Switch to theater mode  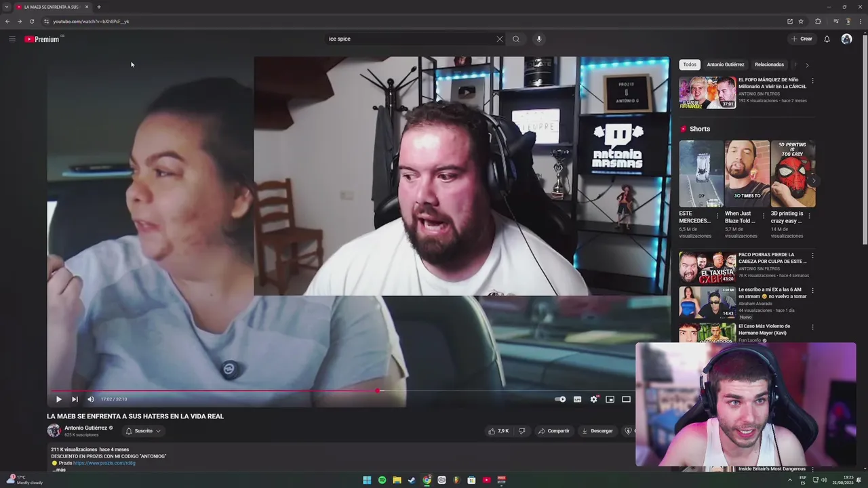[626, 399]
